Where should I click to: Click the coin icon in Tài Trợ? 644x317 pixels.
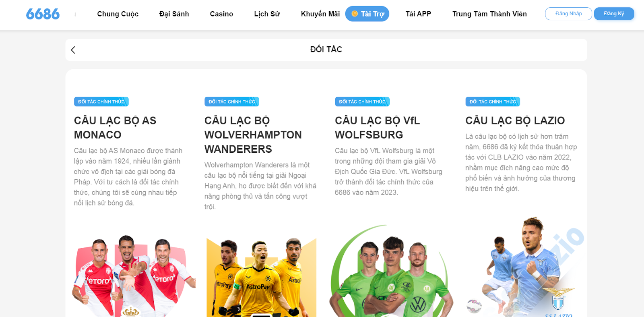[x=355, y=14]
